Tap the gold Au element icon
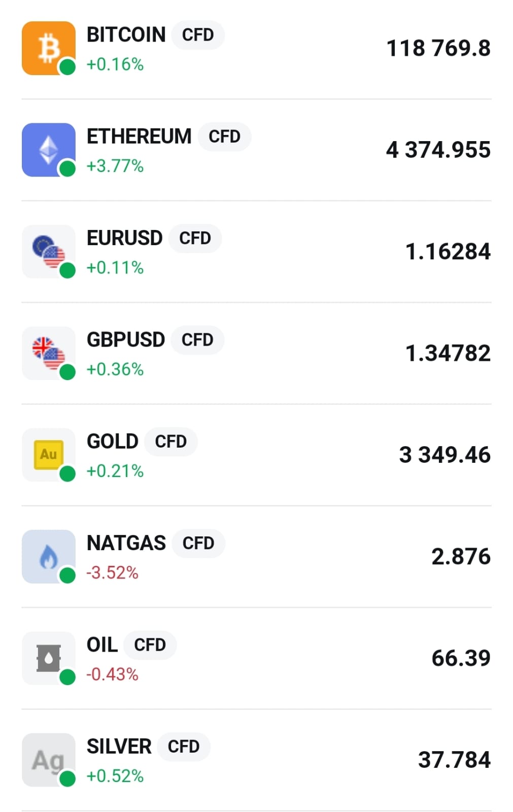513x812 pixels. [x=48, y=454]
